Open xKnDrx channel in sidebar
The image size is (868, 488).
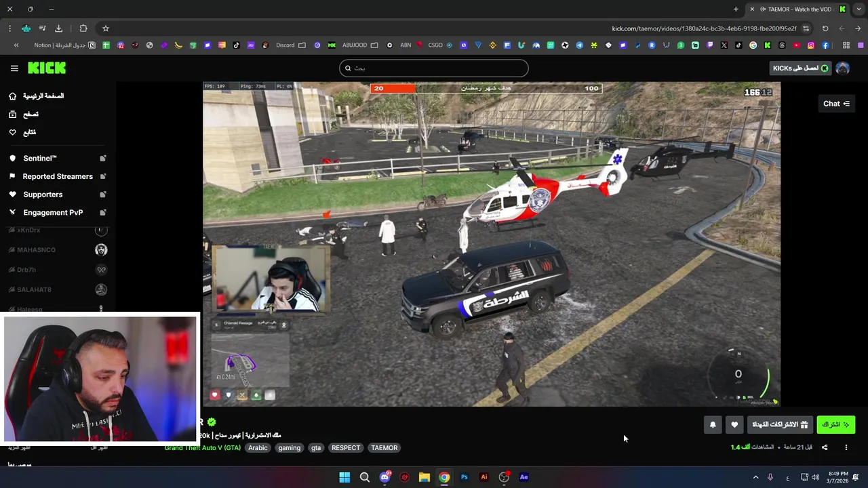[57, 230]
